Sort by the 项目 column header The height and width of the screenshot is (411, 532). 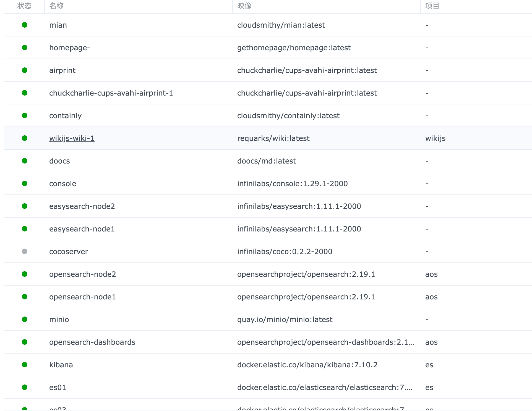click(432, 6)
